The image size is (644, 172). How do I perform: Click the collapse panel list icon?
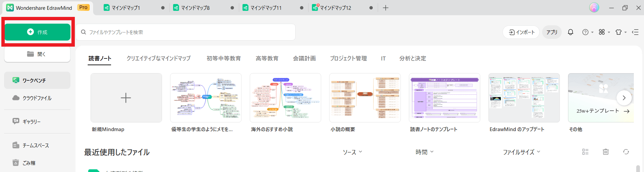tap(635, 32)
